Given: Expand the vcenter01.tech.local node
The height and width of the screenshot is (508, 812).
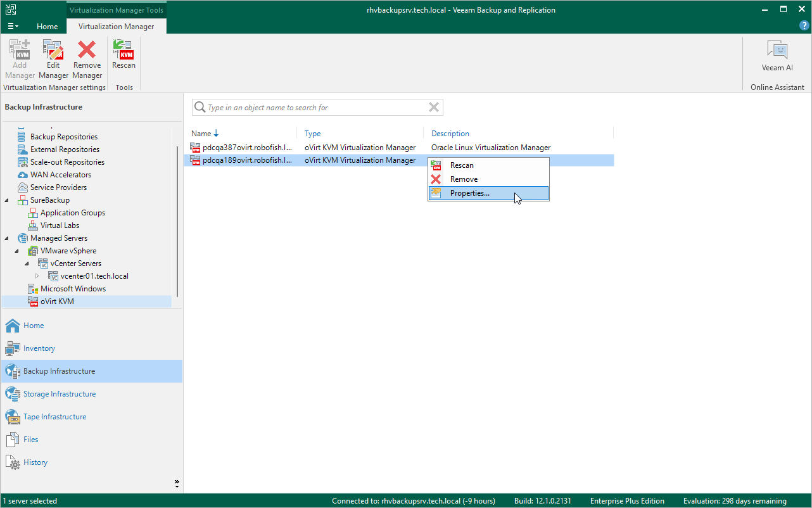Looking at the screenshot, I should pyautogui.click(x=37, y=276).
